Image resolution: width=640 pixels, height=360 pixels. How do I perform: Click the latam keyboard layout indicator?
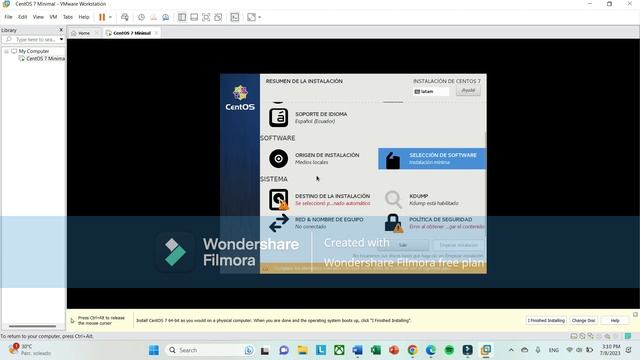(x=431, y=91)
